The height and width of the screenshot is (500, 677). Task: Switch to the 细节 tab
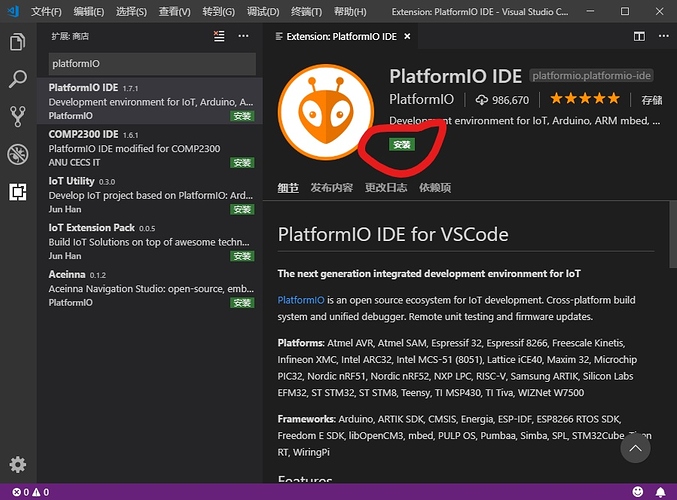click(x=288, y=188)
